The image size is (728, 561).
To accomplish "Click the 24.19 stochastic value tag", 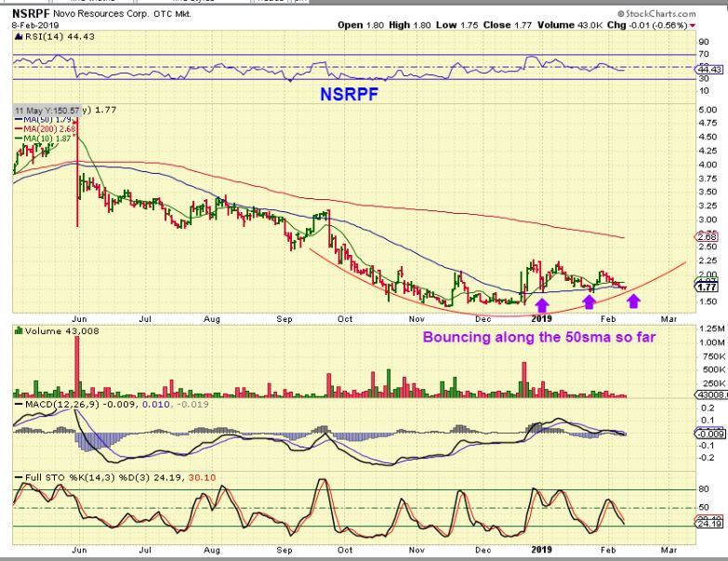I will 709,524.
